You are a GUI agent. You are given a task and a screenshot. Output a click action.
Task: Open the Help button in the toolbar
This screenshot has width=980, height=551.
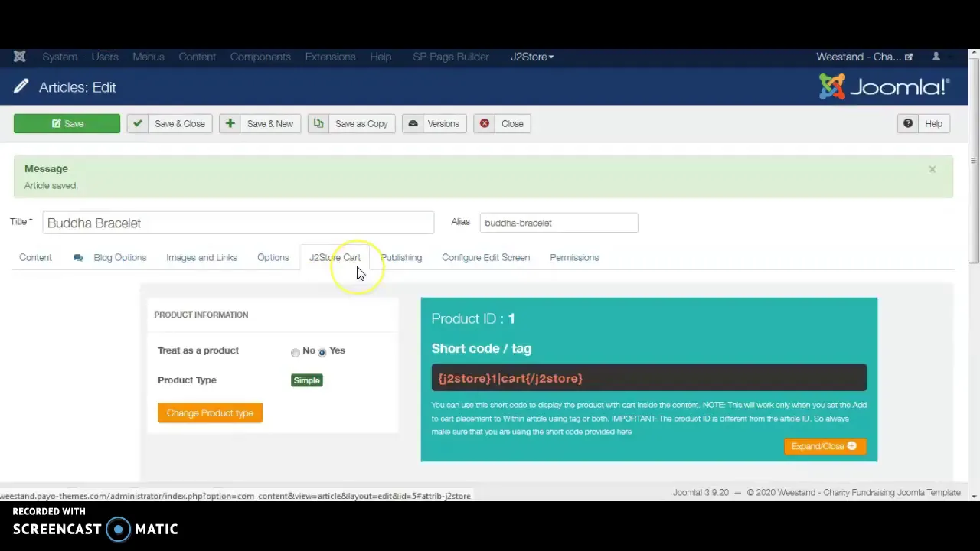pos(923,123)
